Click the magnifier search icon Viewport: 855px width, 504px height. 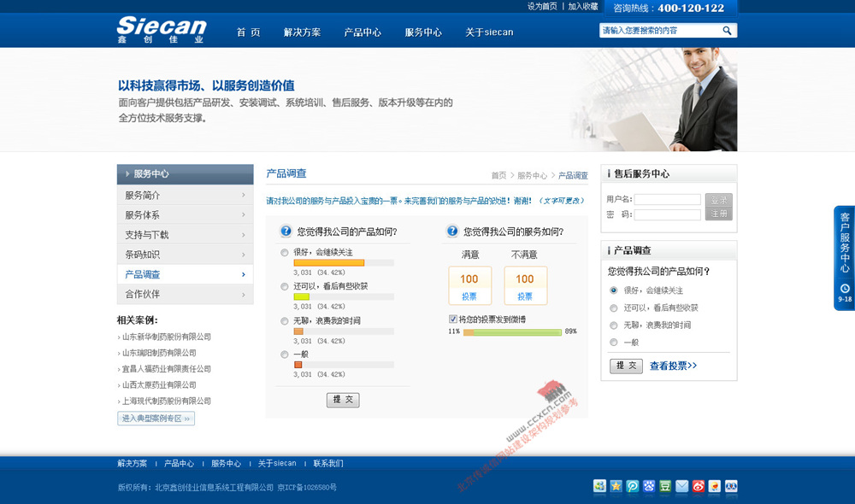727,31
